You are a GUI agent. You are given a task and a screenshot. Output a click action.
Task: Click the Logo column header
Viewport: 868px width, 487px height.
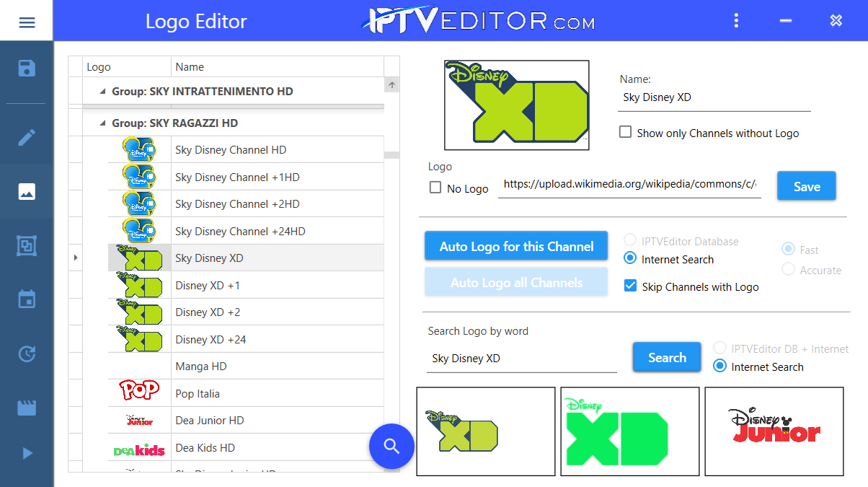tap(127, 66)
